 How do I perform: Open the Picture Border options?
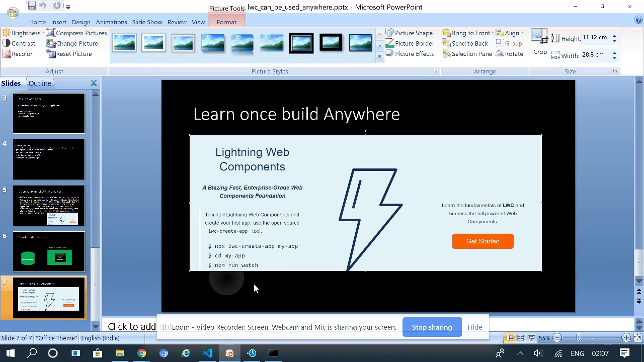coord(411,44)
